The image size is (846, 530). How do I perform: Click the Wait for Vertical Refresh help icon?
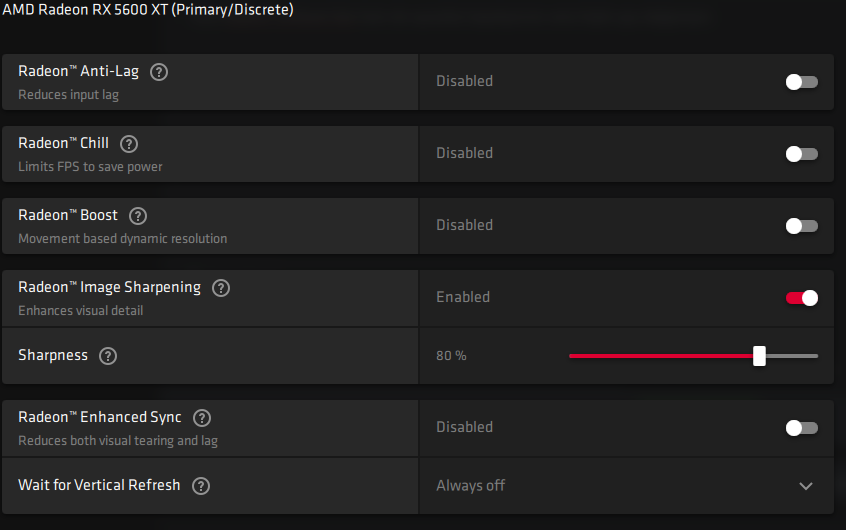[x=201, y=486]
